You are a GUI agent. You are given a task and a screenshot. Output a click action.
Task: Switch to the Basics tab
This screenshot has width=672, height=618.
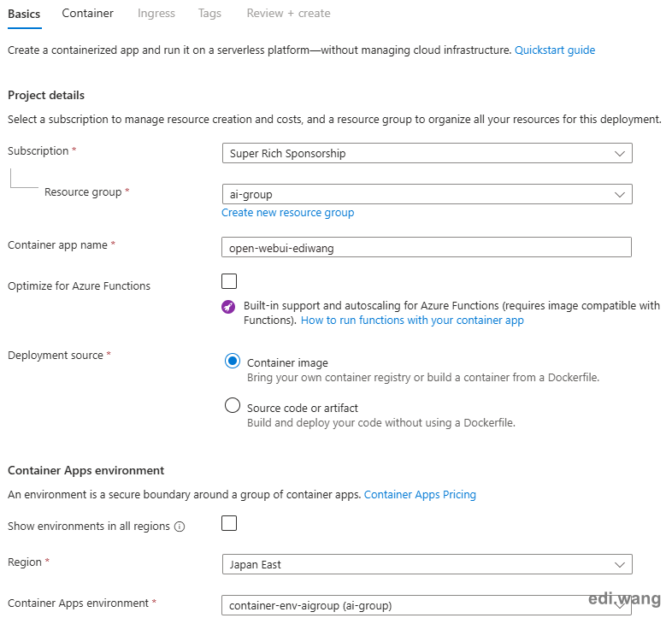pyautogui.click(x=24, y=15)
